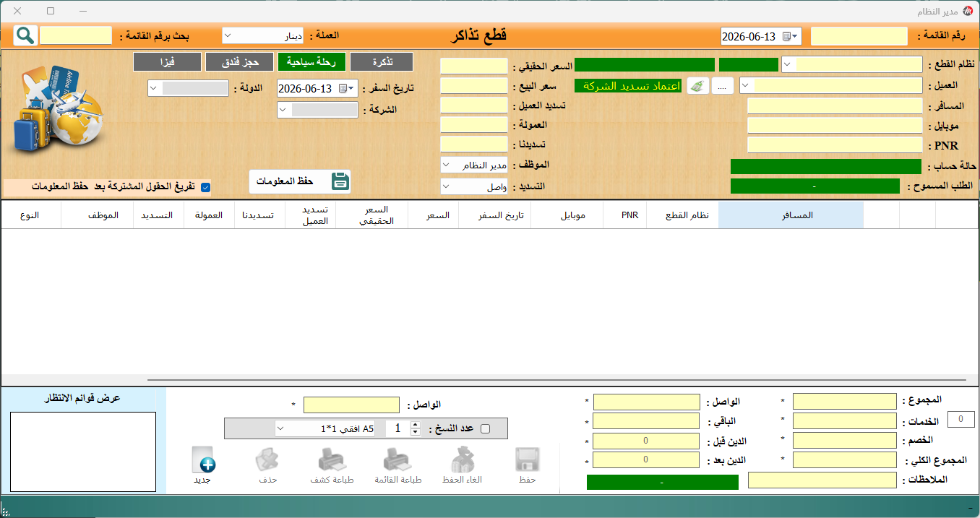980x518 pixels.
Task: Click the save information button with disk icon
Action: pyautogui.click(x=300, y=181)
